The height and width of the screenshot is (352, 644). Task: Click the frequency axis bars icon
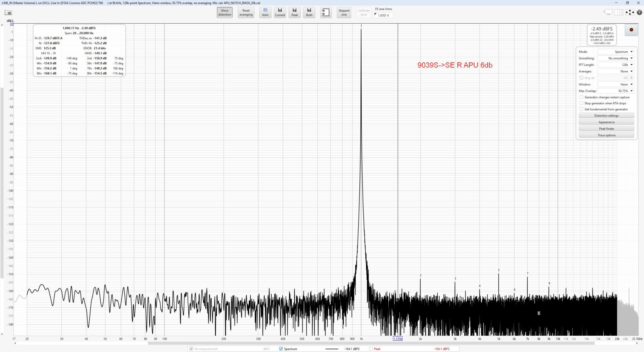click(x=619, y=12)
